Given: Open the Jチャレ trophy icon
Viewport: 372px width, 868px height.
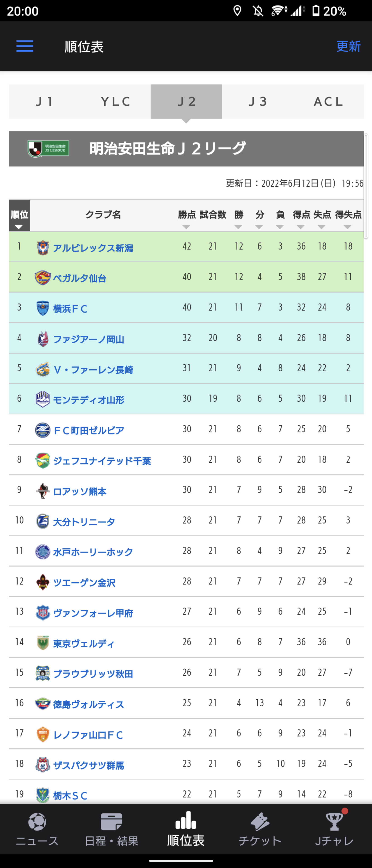Looking at the screenshot, I should 334,821.
